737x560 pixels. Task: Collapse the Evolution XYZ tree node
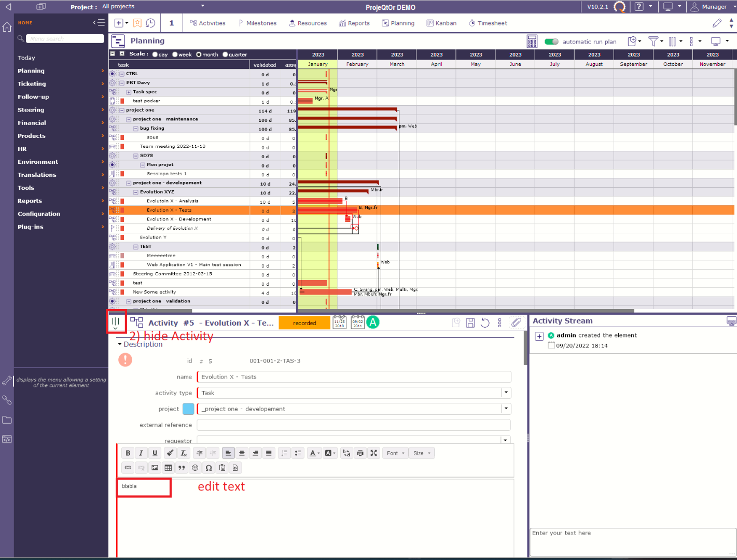136,192
